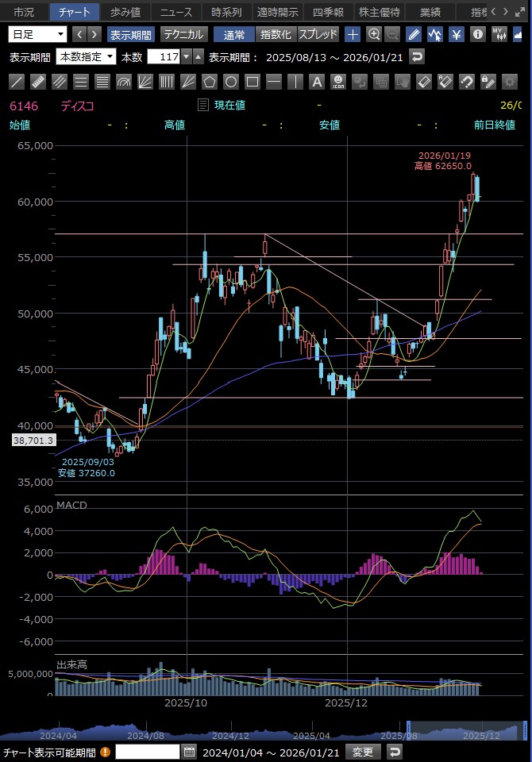Switch to the ニュース tab
The image size is (532, 762).
pos(175,12)
